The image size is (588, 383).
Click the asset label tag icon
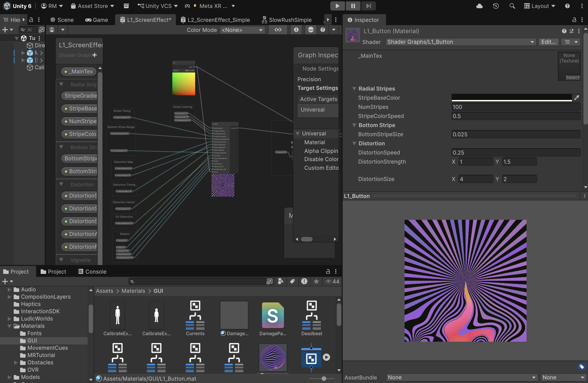pyautogui.click(x=582, y=367)
